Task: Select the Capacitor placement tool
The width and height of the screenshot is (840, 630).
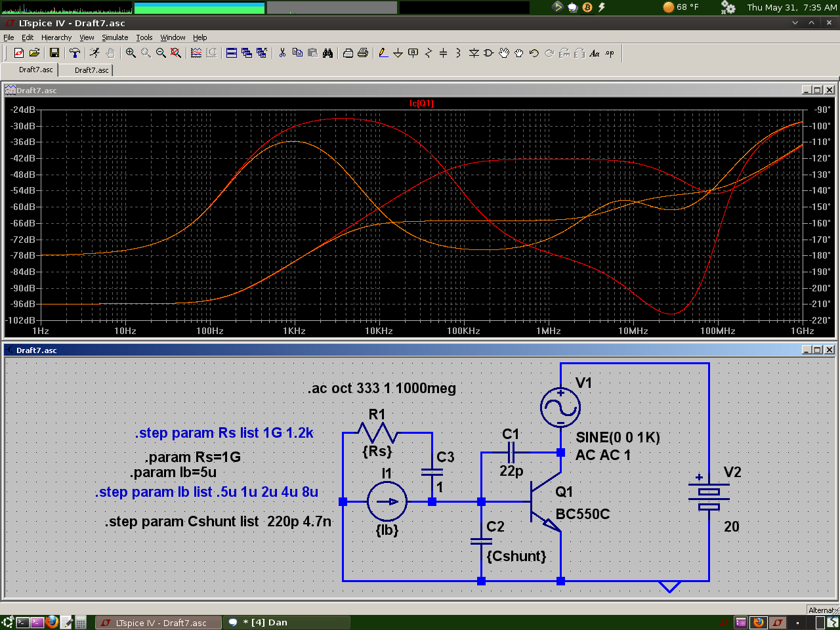Action: [443, 53]
